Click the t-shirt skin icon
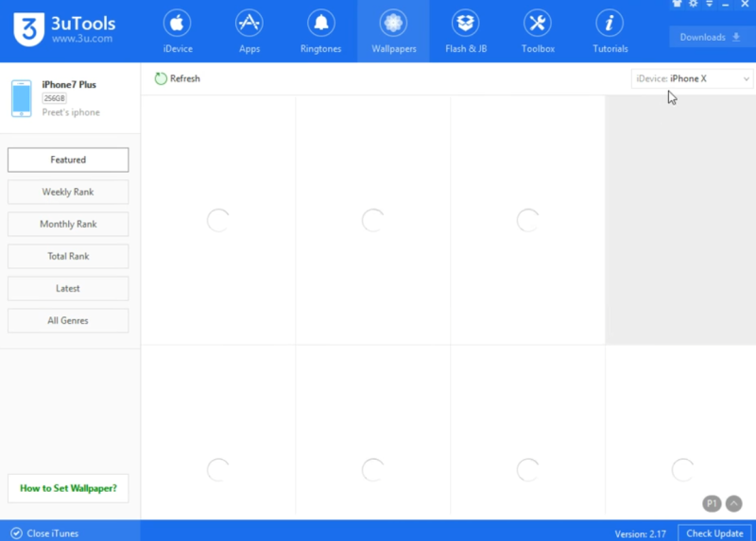This screenshot has width=756, height=541. [677, 4]
